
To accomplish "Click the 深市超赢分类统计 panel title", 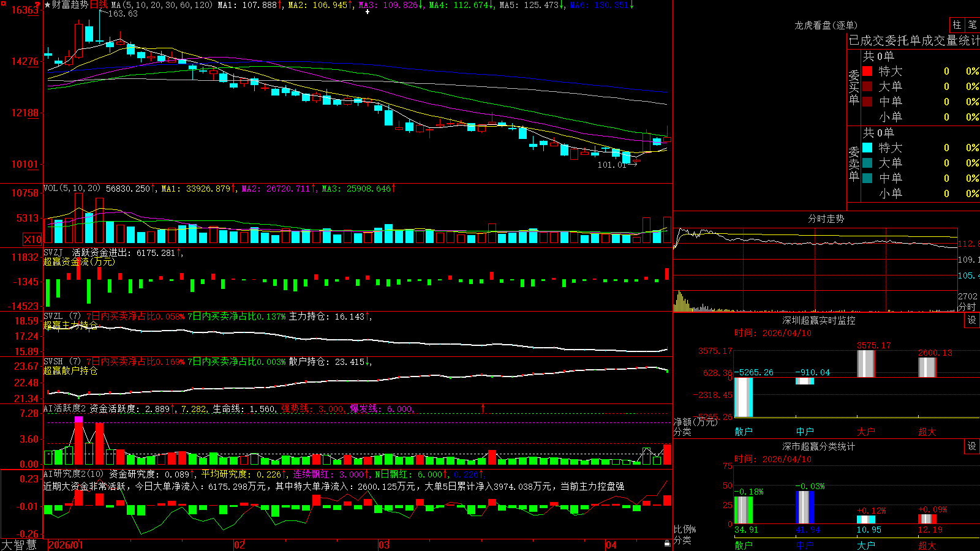I will coord(819,446).
